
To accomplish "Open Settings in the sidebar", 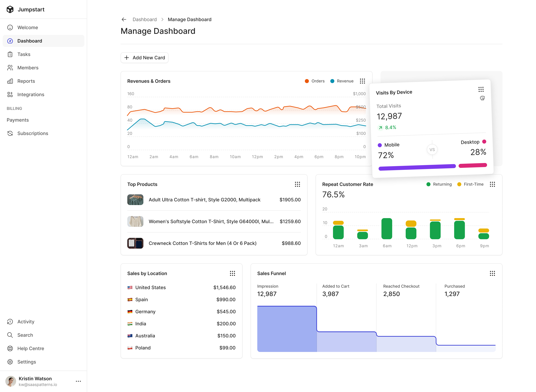I will pos(43,362).
